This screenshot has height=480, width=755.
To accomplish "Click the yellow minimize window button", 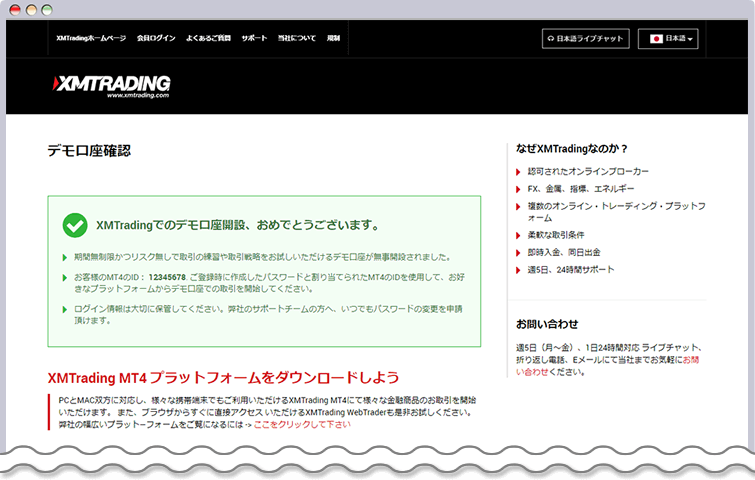I will (x=31, y=10).
